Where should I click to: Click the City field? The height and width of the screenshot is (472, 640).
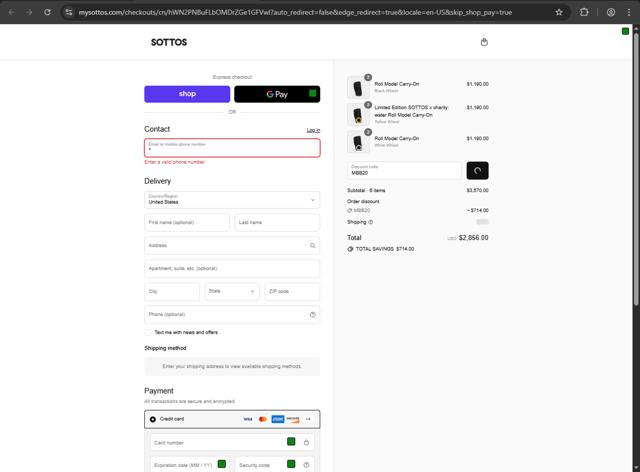172,292
